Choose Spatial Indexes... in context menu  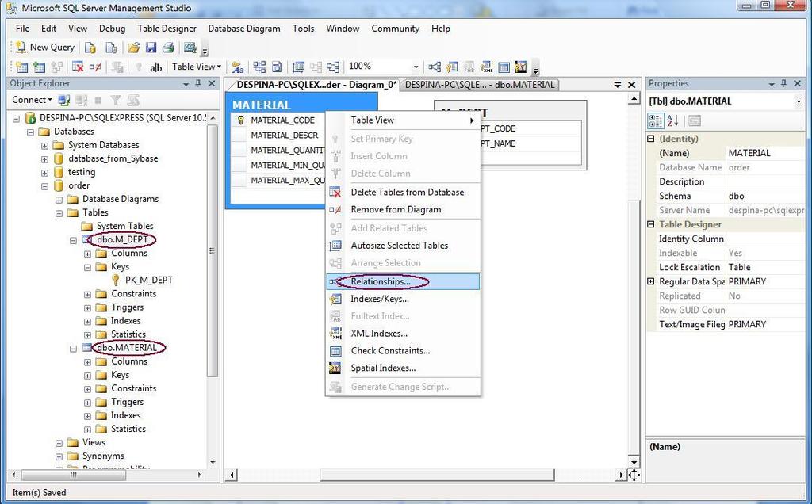(x=403, y=368)
